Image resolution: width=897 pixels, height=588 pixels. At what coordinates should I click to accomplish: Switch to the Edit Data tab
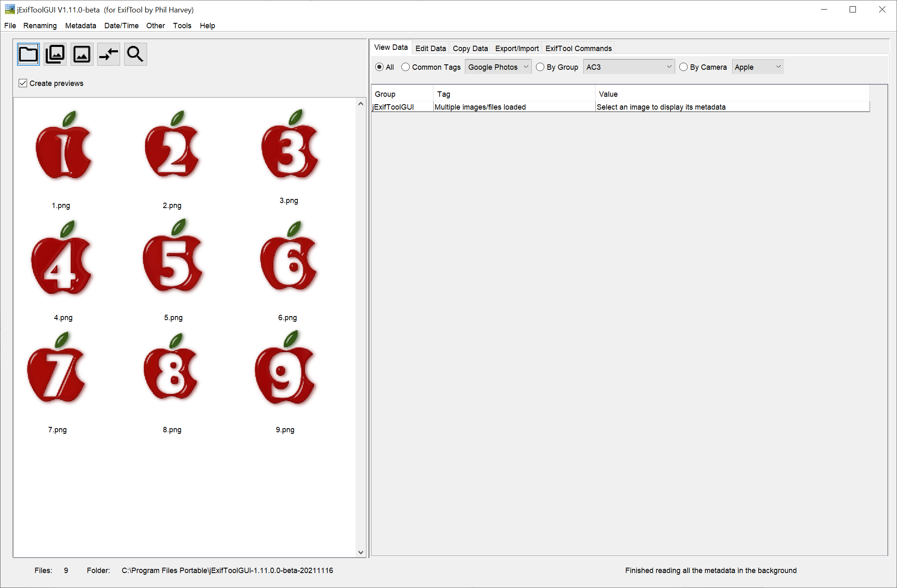[430, 48]
